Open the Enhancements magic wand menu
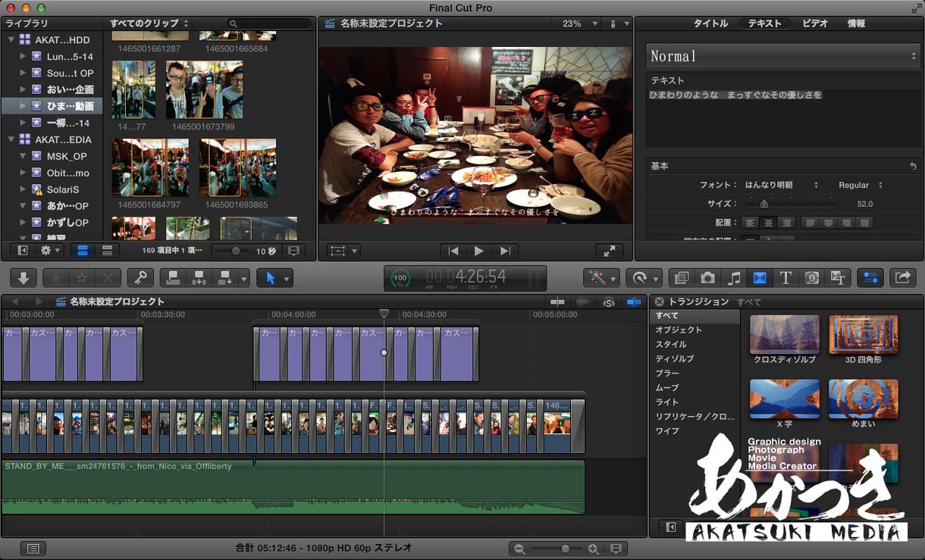 (600, 278)
